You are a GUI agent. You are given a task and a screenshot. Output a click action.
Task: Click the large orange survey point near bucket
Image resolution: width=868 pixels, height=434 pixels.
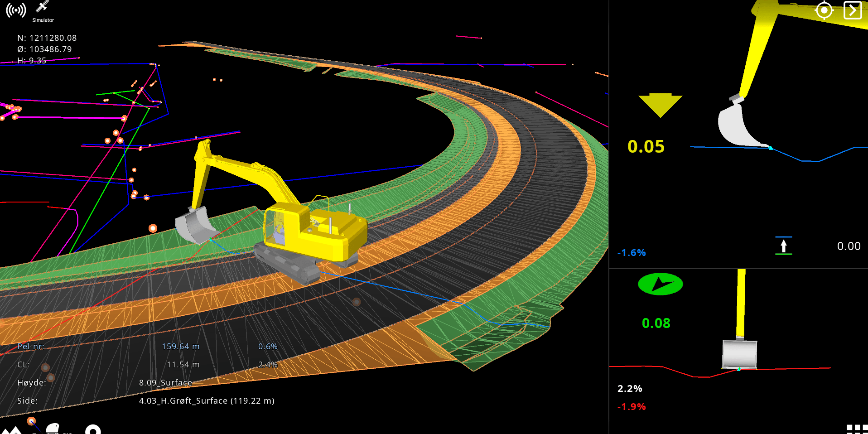pyautogui.click(x=153, y=228)
